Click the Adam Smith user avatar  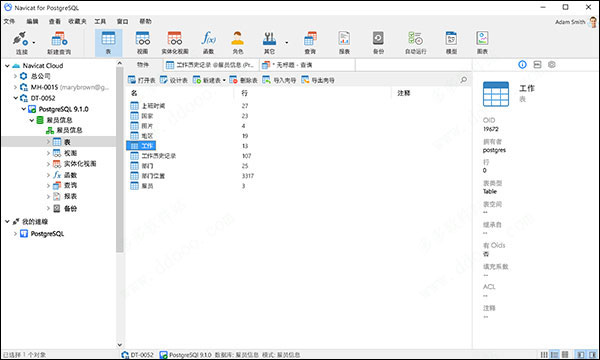tap(593, 22)
